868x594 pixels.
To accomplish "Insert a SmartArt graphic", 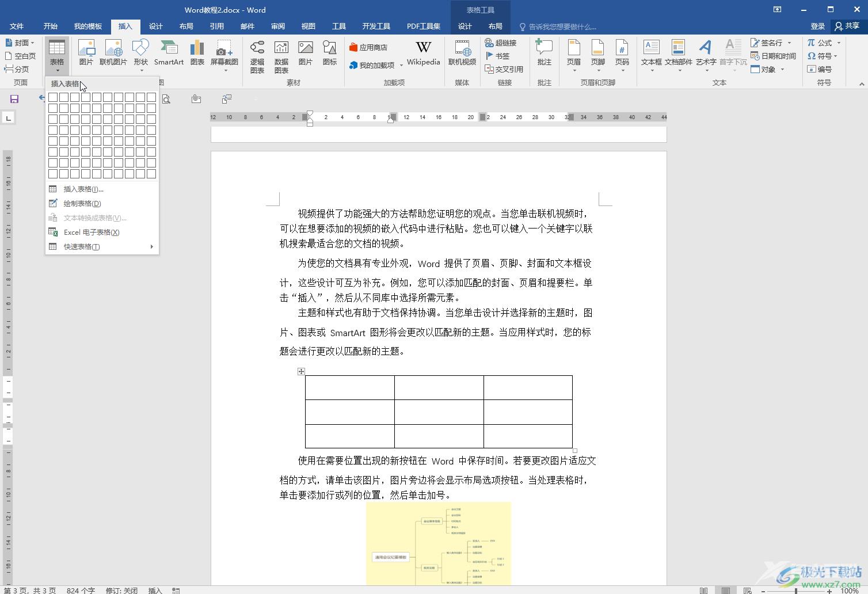I will [x=169, y=53].
